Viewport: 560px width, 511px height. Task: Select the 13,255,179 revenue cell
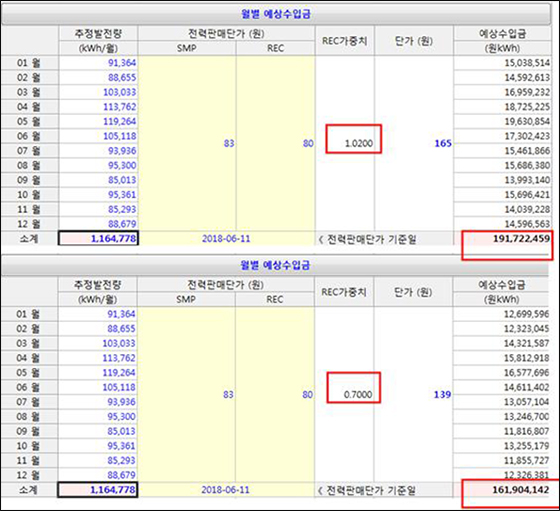pyautogui.click(x=501, y=446)
